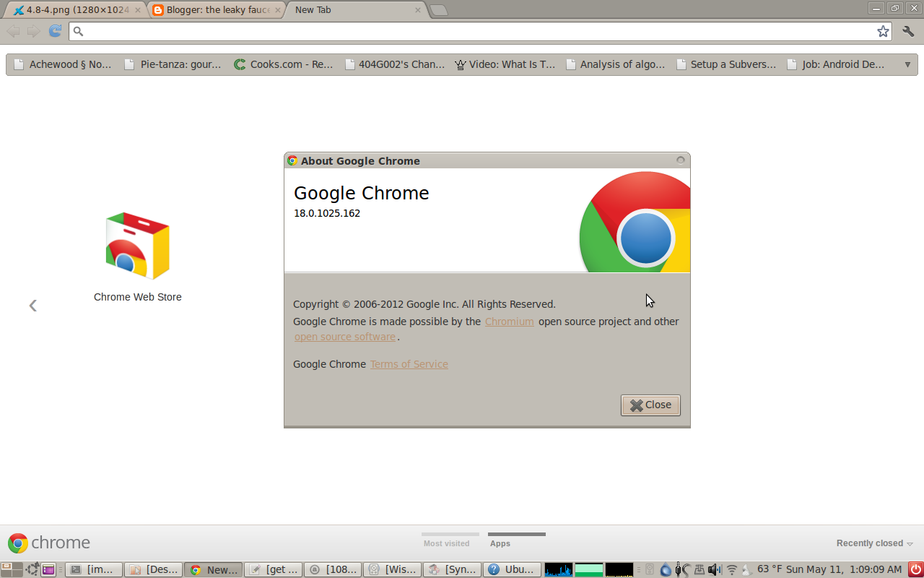
Task: Open a new tab with the new-tab button
Action: pos(438,10)
